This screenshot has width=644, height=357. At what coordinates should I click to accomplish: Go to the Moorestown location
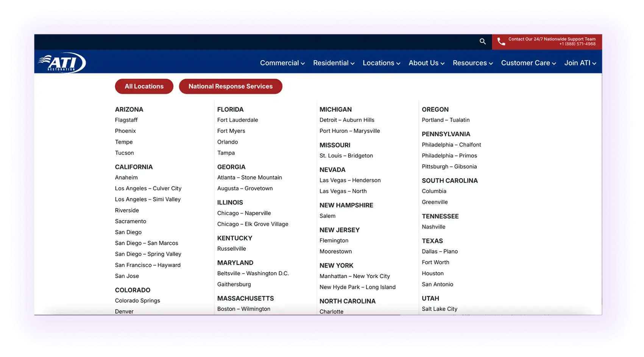(x=335, y=251)
